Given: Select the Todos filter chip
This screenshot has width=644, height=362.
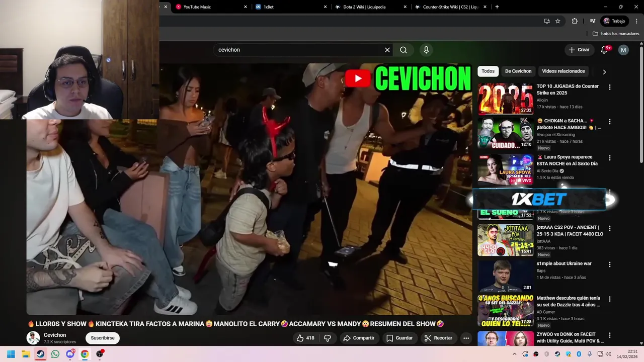Looking at the screenshot, I should [488, 71].
